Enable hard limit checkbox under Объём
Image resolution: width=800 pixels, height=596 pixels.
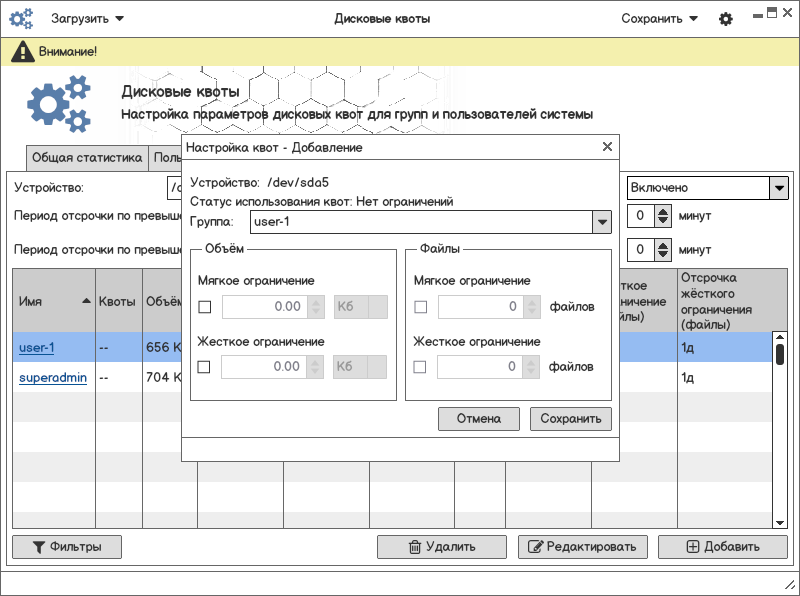coord(204,367)
